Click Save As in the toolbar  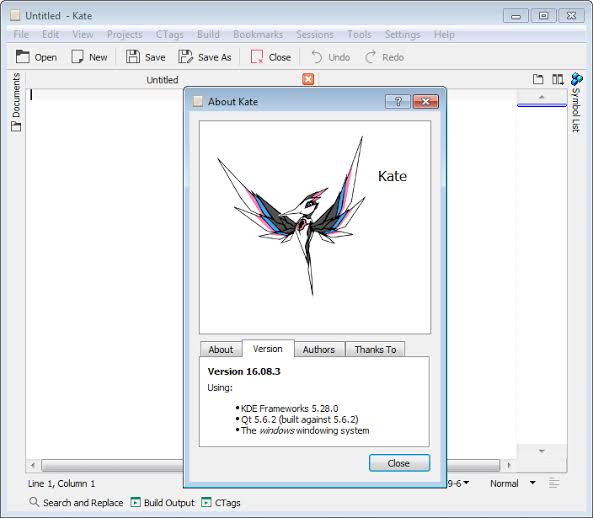(x=205, y=57)
